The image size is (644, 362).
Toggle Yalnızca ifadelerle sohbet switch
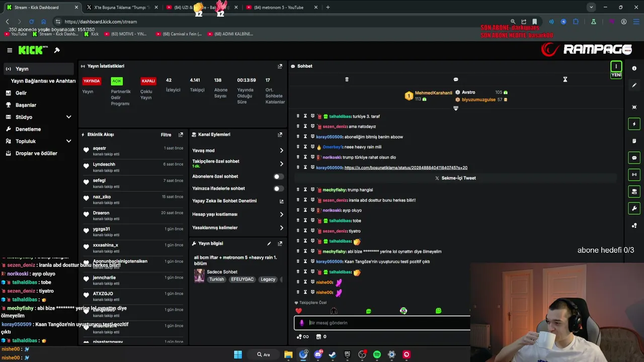click(278, 189)
